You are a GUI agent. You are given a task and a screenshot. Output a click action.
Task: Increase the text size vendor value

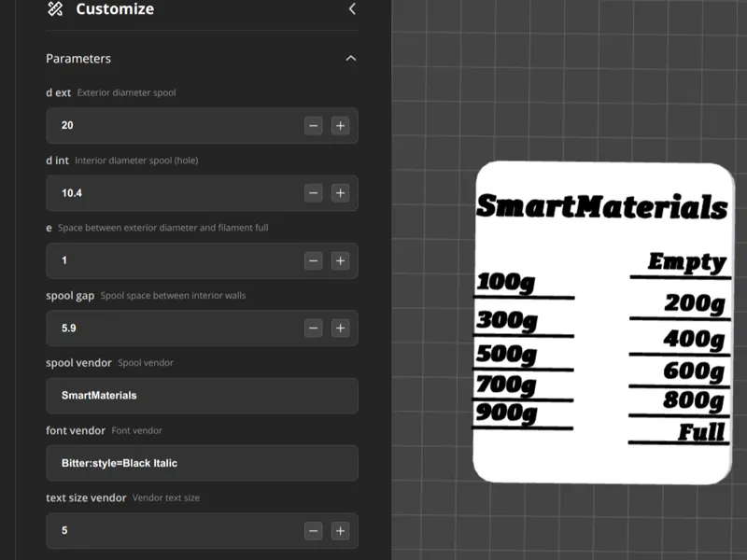click(x=340, y=531)
